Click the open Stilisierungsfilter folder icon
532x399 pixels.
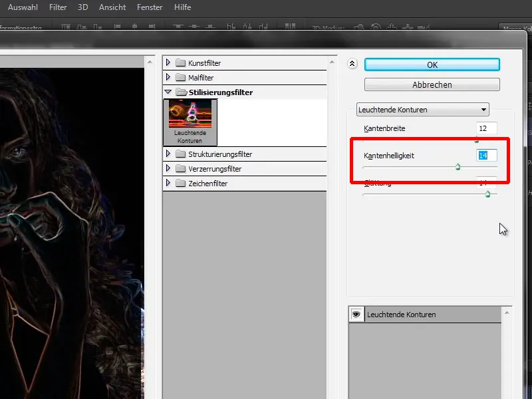(182, 92)
